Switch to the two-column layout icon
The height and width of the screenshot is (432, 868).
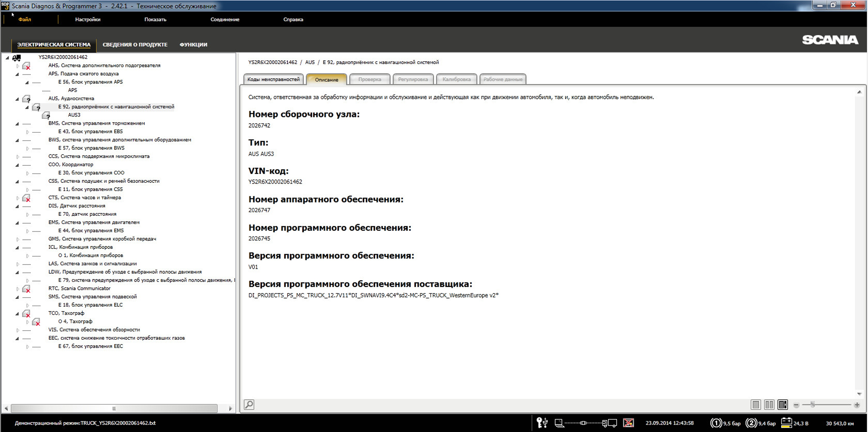click(x=769, y=405)
